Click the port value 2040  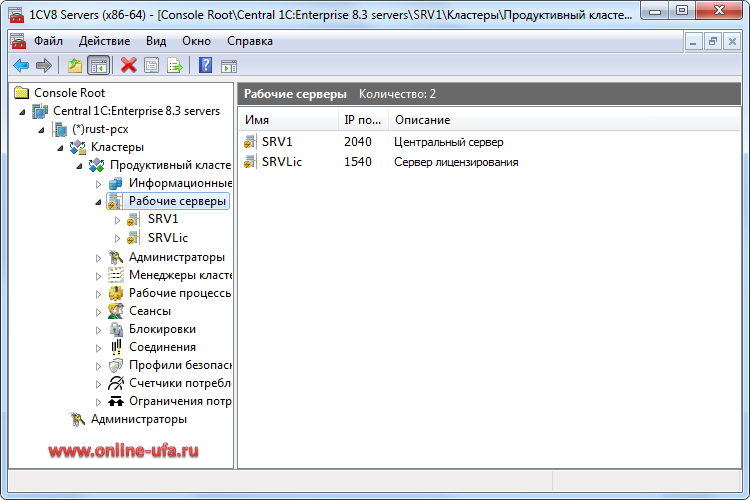(x=358, y=142)
